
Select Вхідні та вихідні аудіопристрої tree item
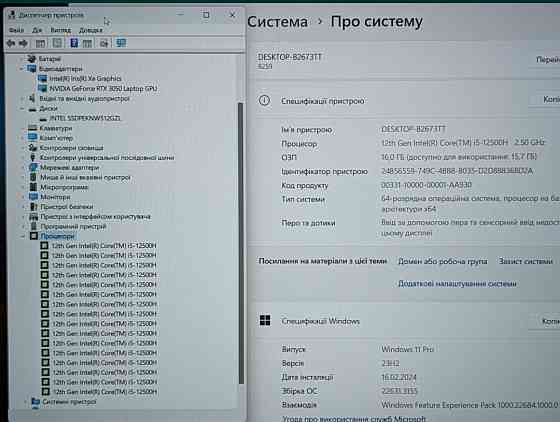pyautogui.click(x=84, y=99)
